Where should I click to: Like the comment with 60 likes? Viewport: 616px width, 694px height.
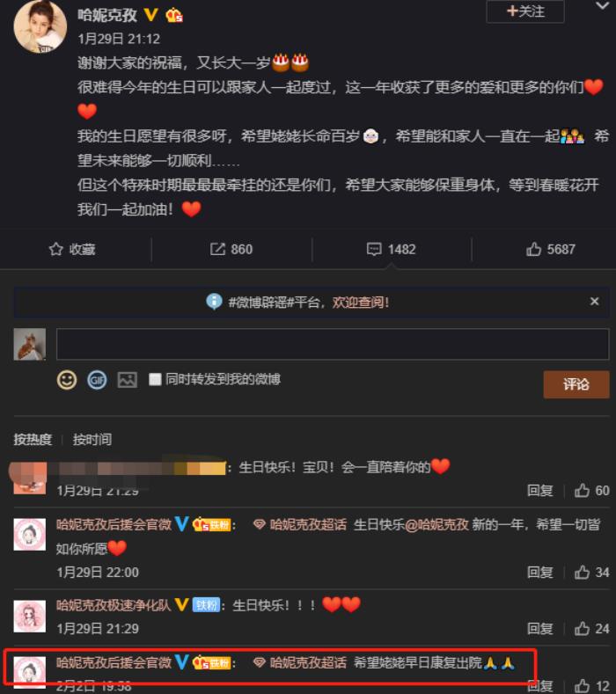coord(582,491)
